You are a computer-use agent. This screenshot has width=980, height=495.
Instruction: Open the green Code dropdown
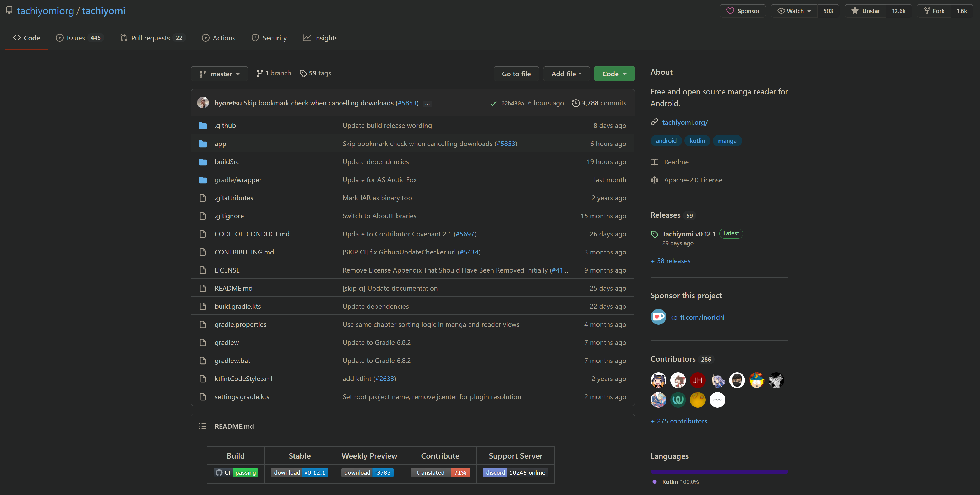tap(614, 74)
